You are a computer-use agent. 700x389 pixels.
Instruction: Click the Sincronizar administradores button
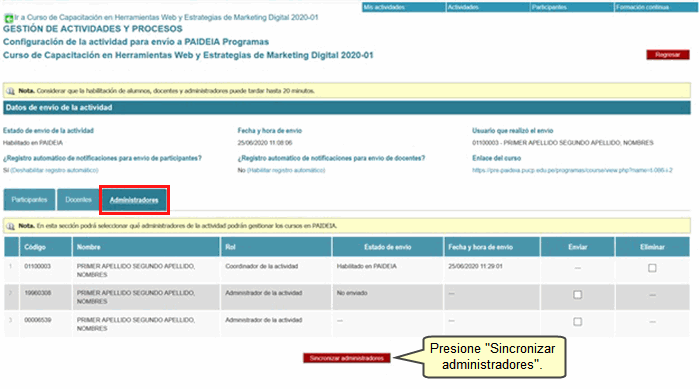347,358
